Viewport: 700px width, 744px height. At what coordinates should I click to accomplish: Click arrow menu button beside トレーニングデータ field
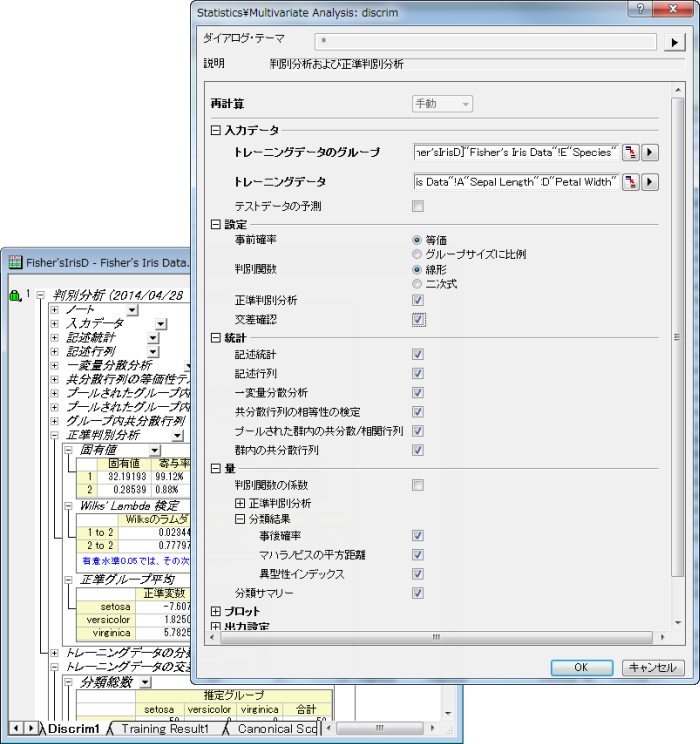(x=650, y=182)
